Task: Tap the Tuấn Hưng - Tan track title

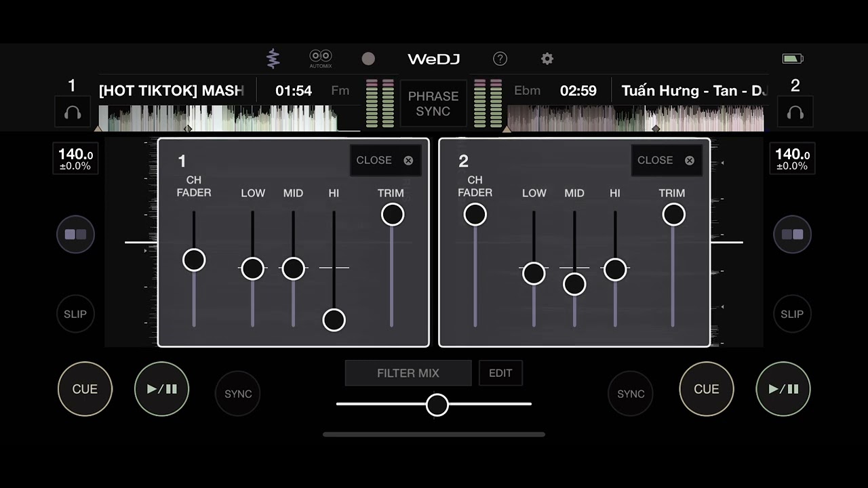Action: pos(694,91)
